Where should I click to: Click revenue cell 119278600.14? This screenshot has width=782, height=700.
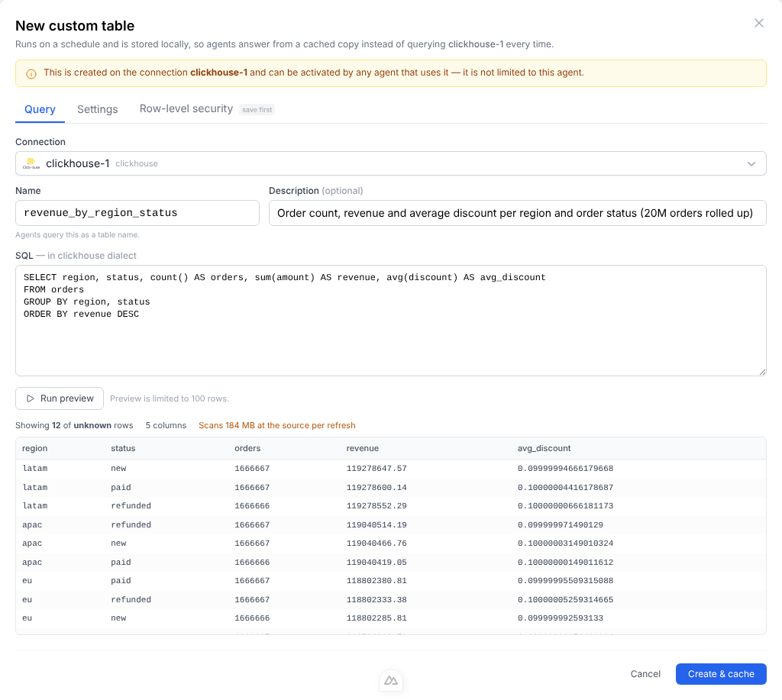pyautogui.click(x=376, y=487)
